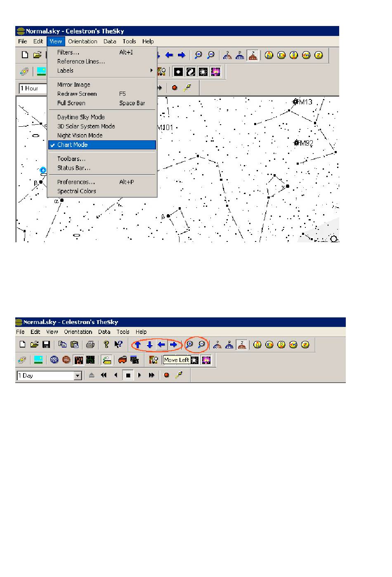Open File menu in upper screenshot
Image resolution: width=392 pixels, height=577 pixels.
pos(23,41)
